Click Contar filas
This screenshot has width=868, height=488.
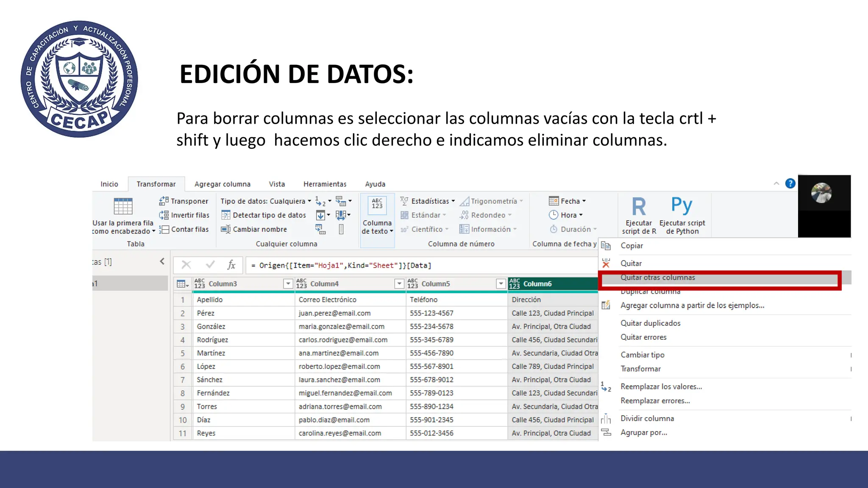[184, 229]
